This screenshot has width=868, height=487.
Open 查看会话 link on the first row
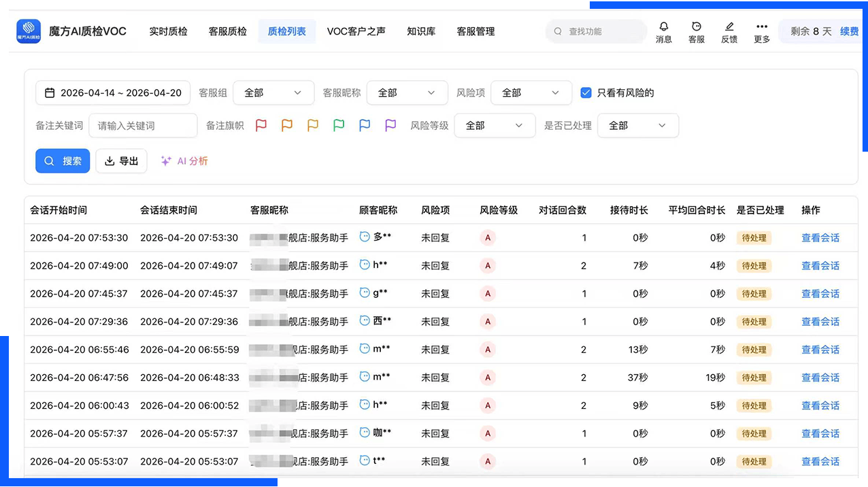[x=820, y=237]
